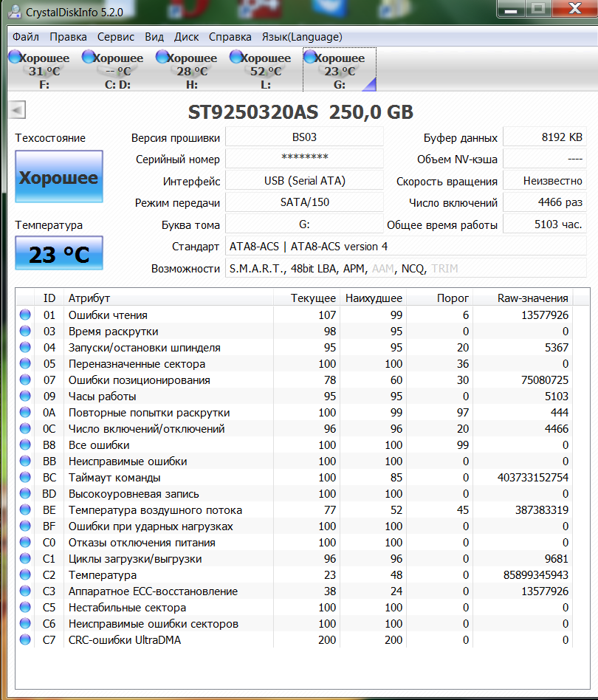Click the Наихудшее column header
This screenshot has width=598, height=700.
point(373,298)
